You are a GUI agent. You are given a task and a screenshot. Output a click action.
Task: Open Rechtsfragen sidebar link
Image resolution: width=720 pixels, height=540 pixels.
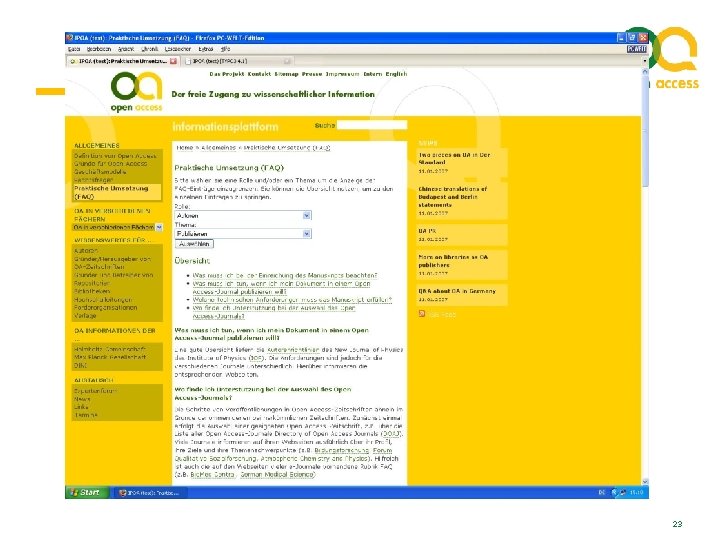coord(94,180)
